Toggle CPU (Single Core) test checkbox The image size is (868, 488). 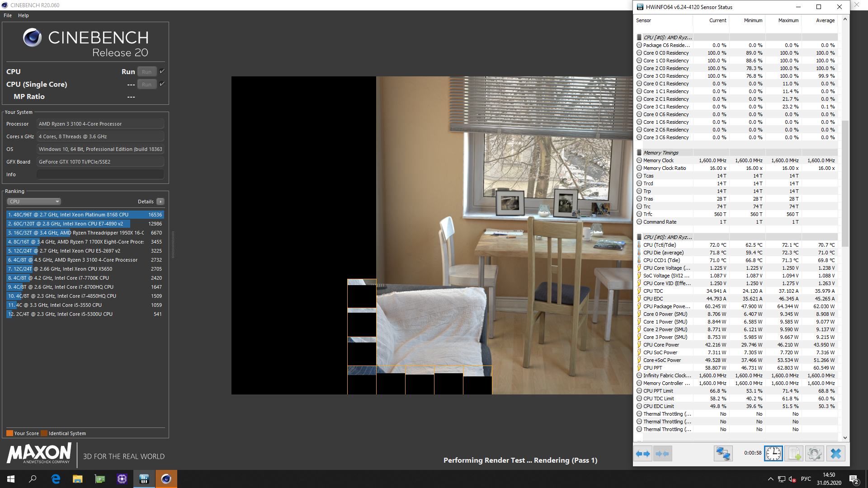[162, 84]
